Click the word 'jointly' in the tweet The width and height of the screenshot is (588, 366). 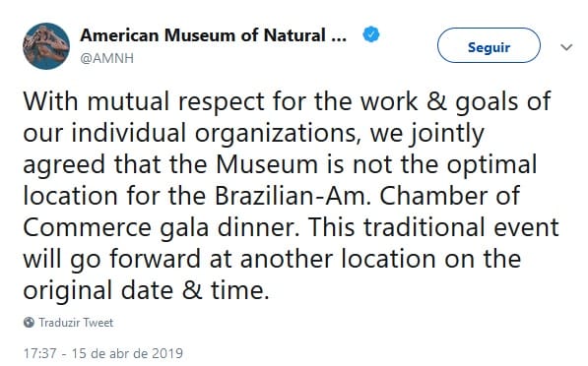[x=446, y=134]
